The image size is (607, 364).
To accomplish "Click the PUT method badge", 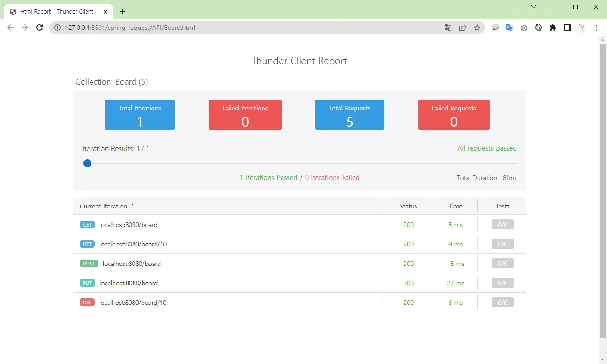I will [x=87, y=283].
